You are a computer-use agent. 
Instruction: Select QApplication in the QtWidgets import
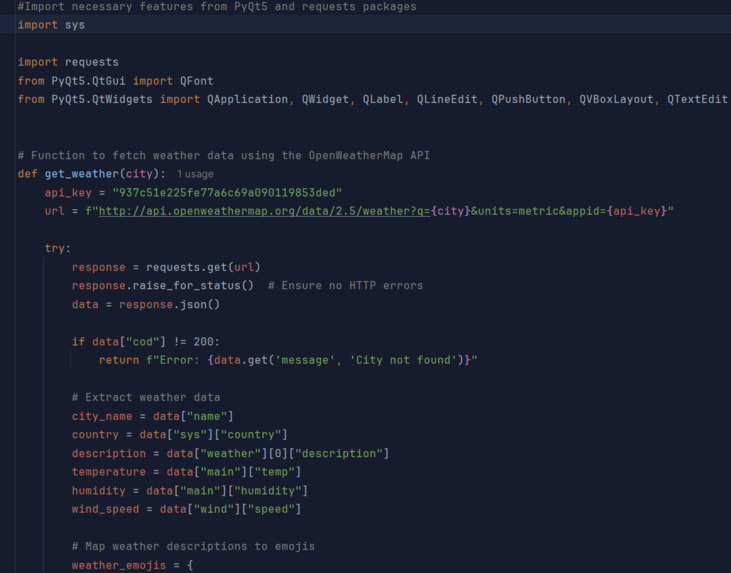248,99
